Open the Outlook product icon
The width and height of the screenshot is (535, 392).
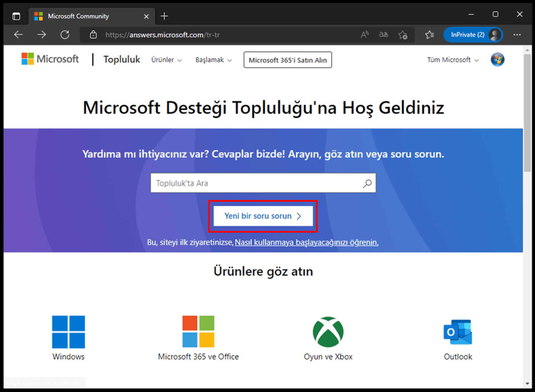coord(458,332)
